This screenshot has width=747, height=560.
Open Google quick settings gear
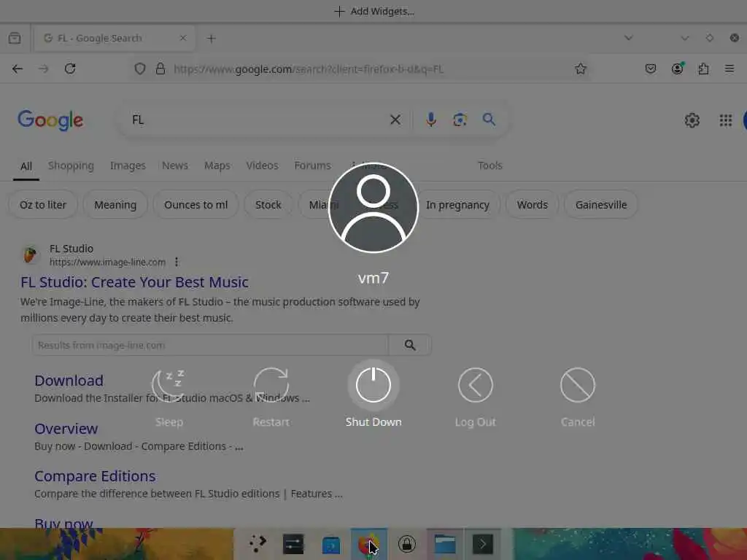click(692, 120)
